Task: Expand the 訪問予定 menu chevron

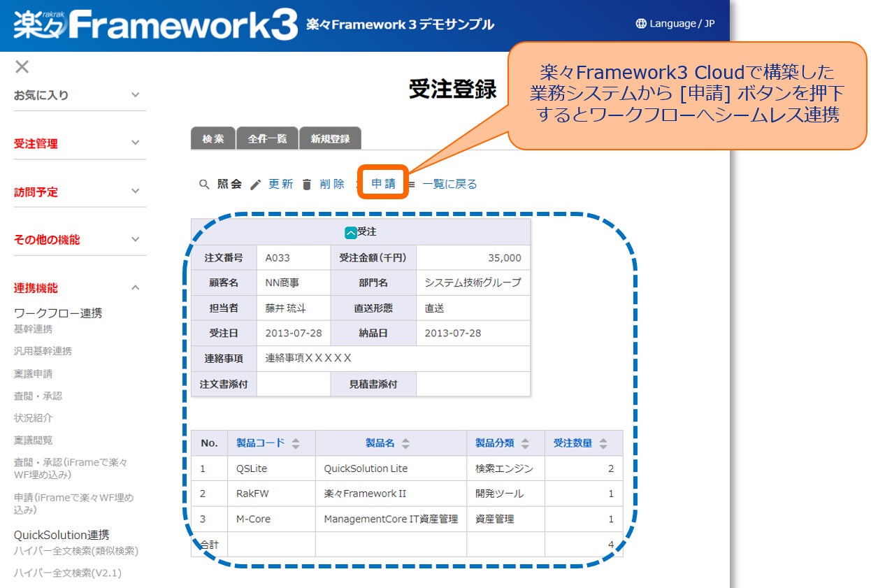Action: tap(136, 191)
